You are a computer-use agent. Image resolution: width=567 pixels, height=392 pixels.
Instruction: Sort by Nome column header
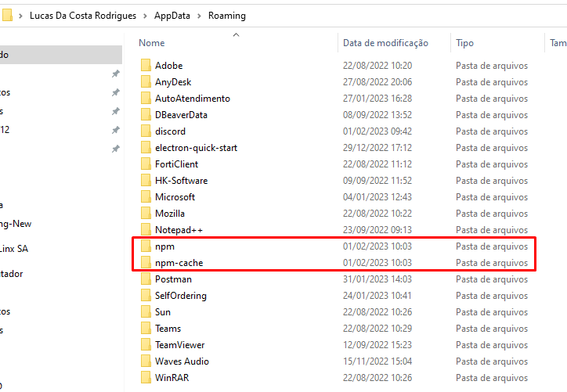coord(151,43)
